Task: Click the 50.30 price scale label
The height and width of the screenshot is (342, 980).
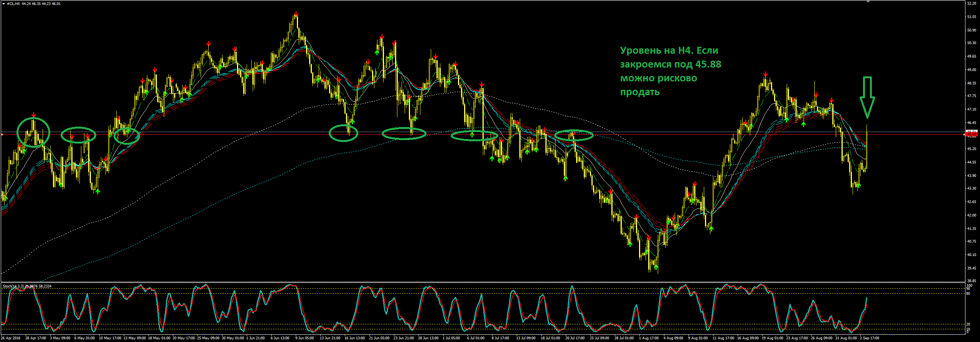Action: tap(971, 43)
